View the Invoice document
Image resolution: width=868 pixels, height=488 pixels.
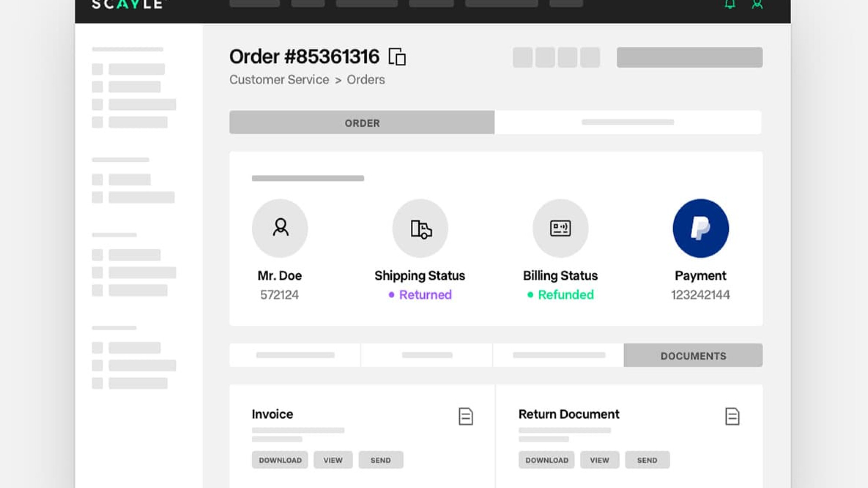point(333,460)
